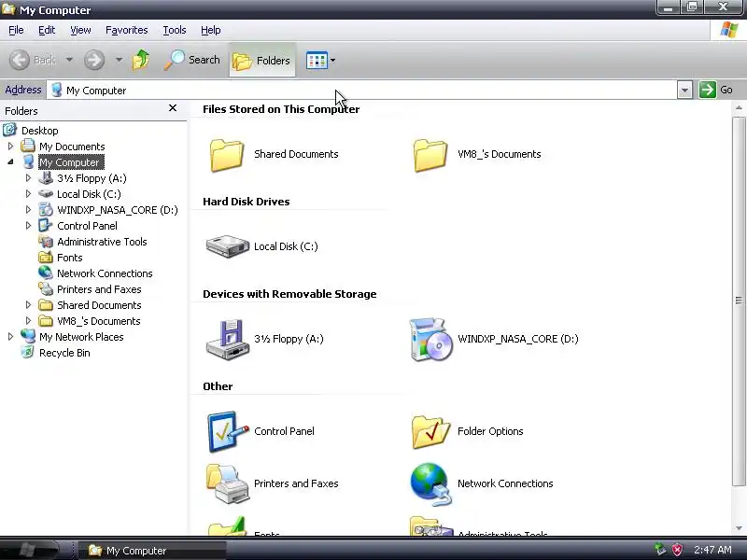This screenshot has height=560, width=747.
Task: Click the Forward arrow toolbar icon
Action: [x=94, y=60]
